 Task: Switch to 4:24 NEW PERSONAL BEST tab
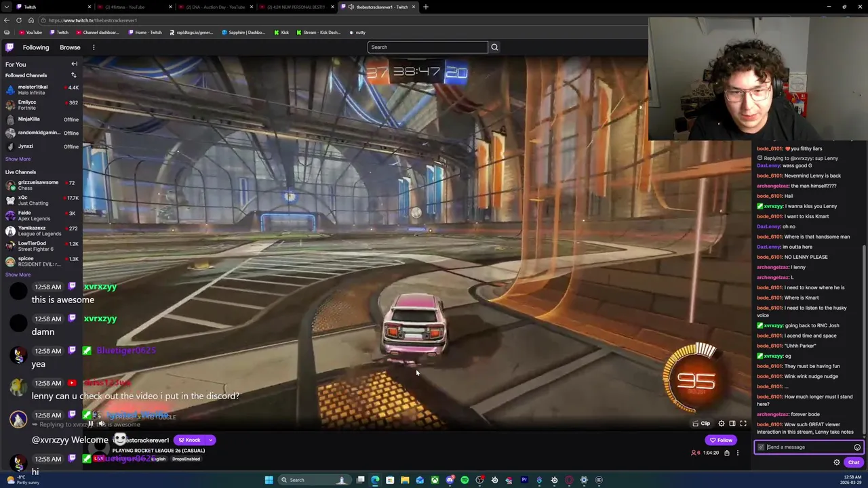296,7
